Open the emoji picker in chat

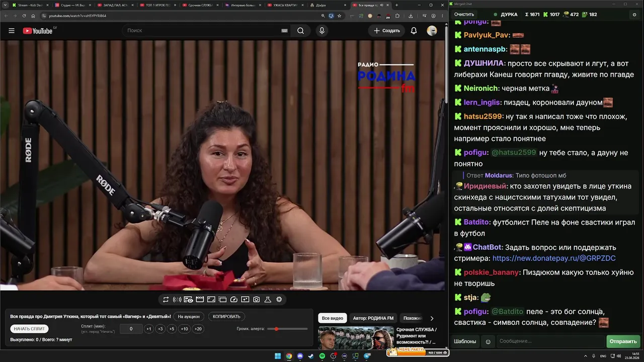point(488,341)
